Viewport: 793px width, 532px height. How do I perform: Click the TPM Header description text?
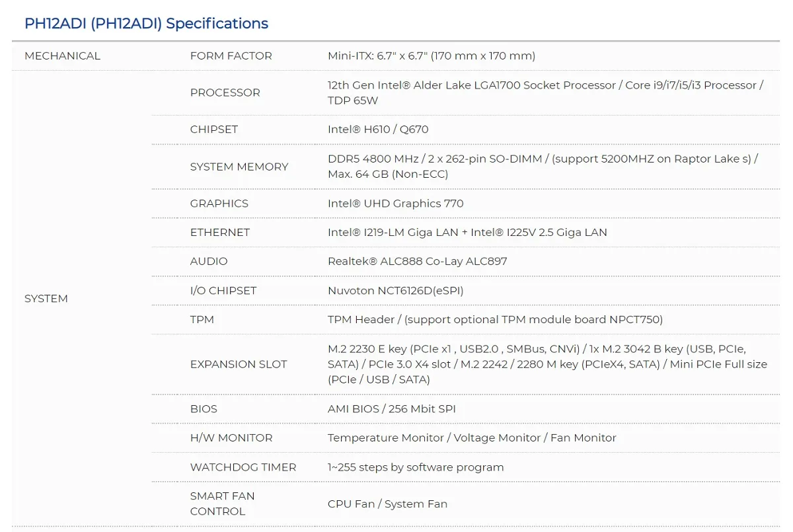tap(496, 320)
